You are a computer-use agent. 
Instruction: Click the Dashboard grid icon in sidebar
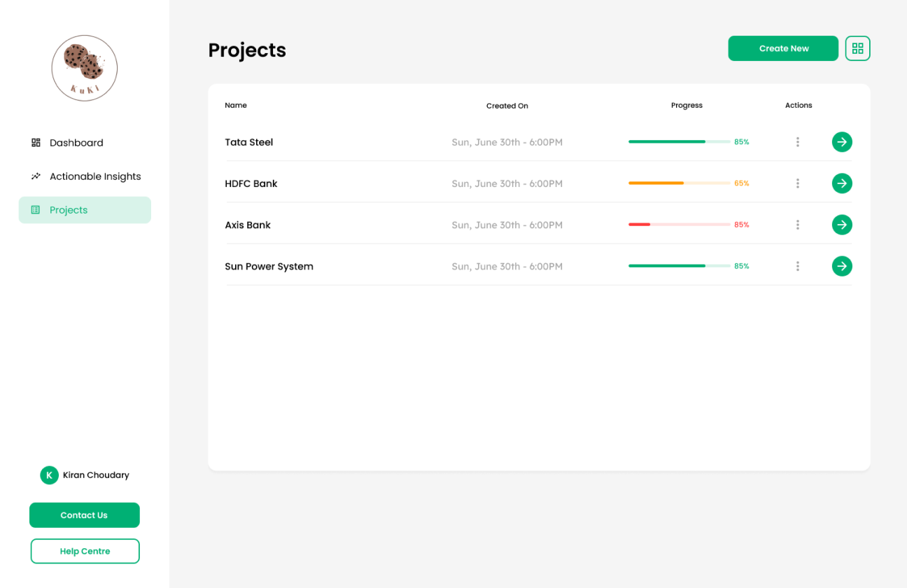[x=36, y=143]
